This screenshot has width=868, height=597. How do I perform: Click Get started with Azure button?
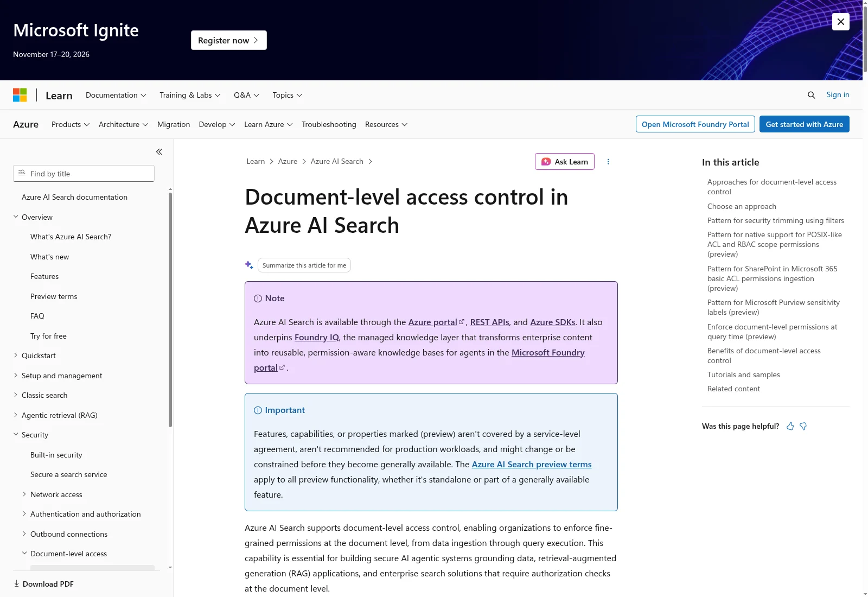(805, 124)
